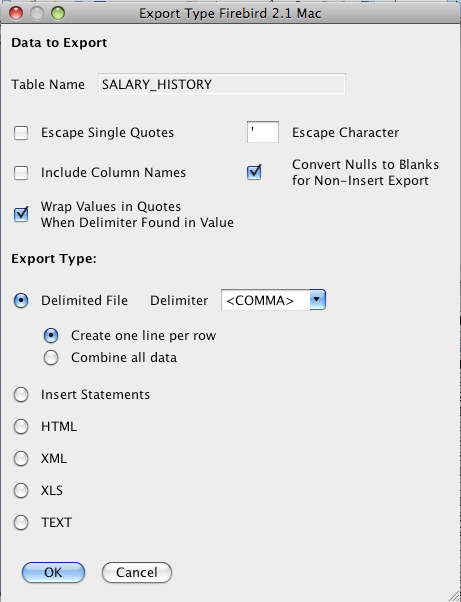Pick the XML export type
The height and width of the screenshot is (602, 461).
coord(21,458)
